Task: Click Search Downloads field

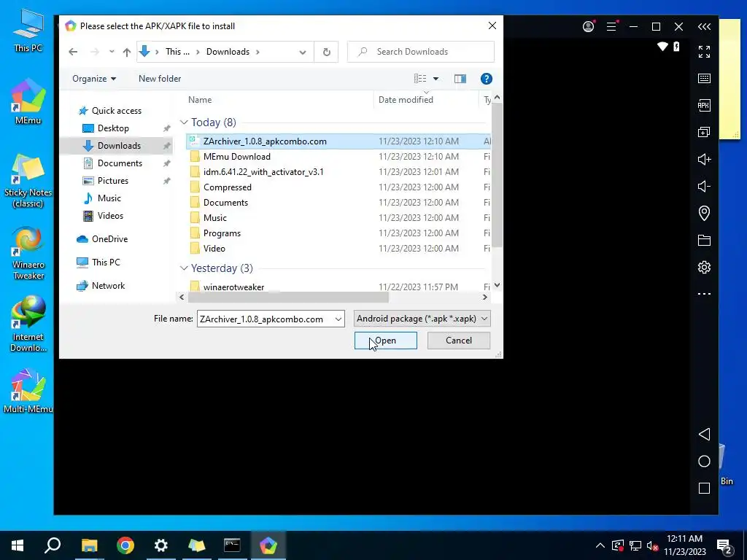Action: [x=421, y=52]
